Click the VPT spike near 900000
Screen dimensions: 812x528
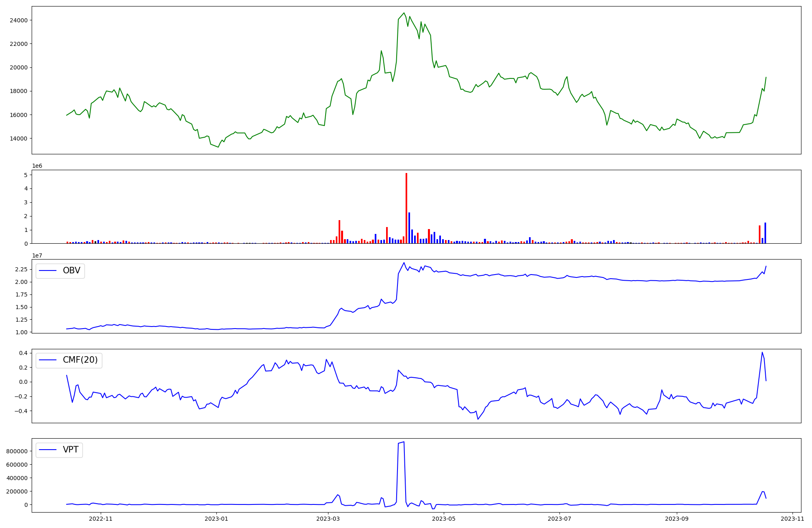pos(401,443)
